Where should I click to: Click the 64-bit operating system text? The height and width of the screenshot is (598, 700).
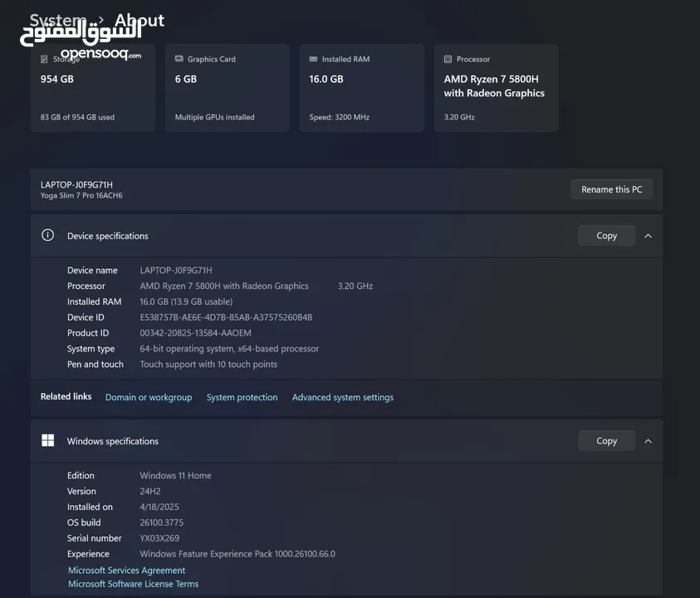click(229, 348)
